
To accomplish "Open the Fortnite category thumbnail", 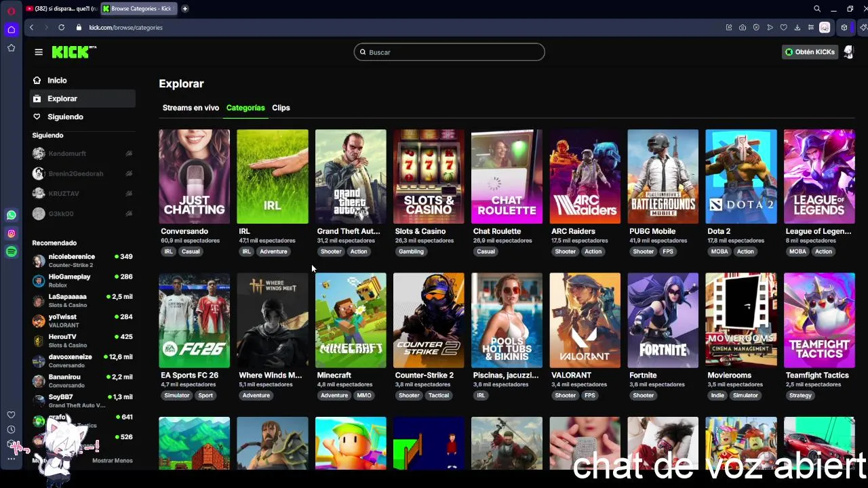I will [x=663, y=320].
